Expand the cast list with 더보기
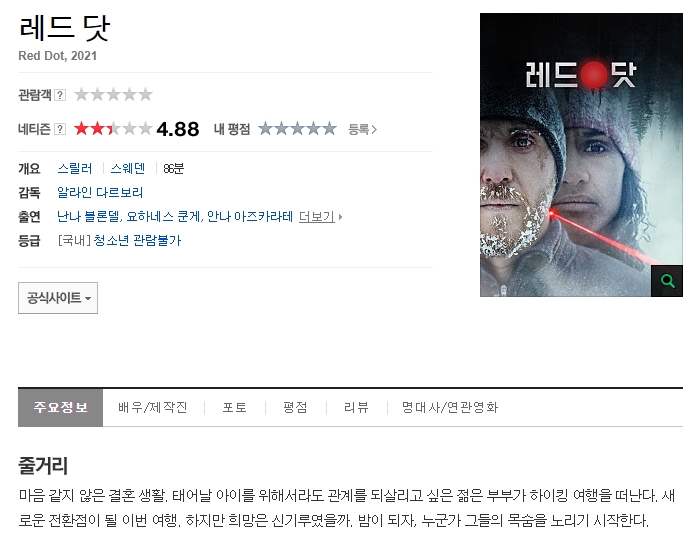691x555 pixels. [316, 217]
